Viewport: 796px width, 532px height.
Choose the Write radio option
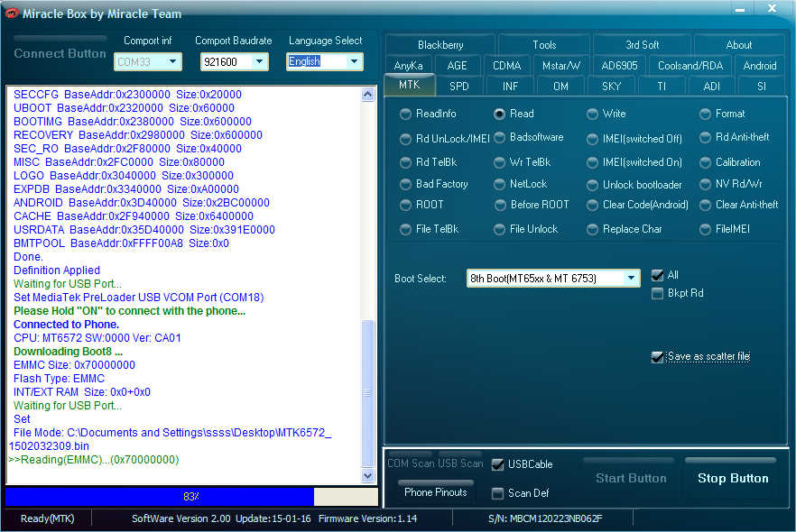(606, 114)
